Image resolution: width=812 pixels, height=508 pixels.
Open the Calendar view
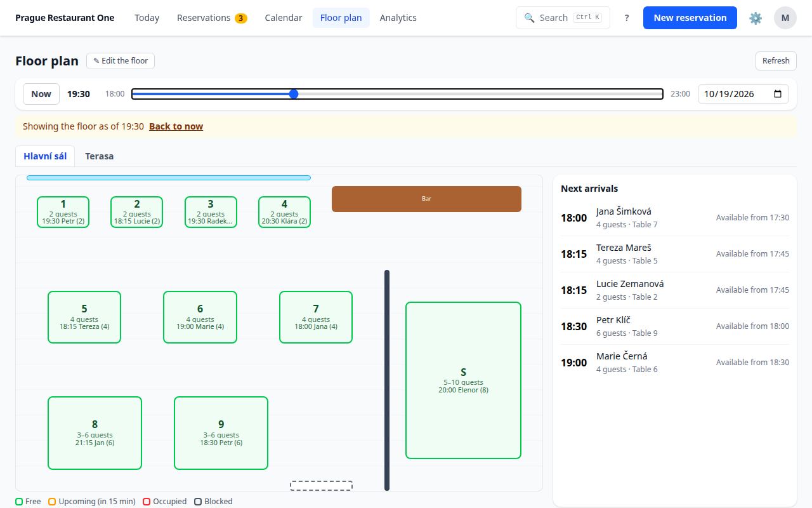point(284,18)
